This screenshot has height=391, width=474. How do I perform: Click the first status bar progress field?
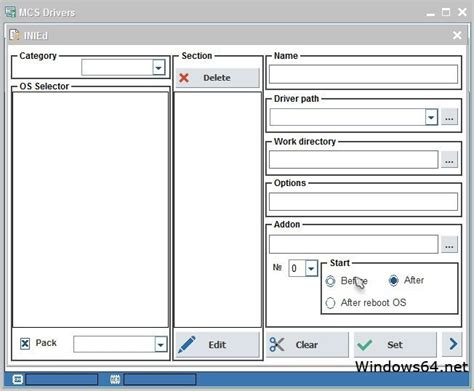(62, 379)
